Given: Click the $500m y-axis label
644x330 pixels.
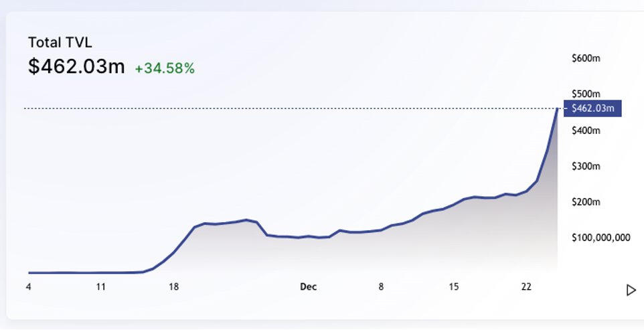Looking at the screenshot, I should point(586,94).
